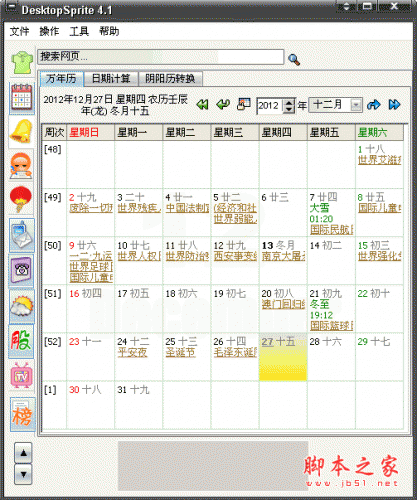Viewport: 417px width, 500px height.
Task: Open the 南京大屠杀 link on December 13
Action: (283, 256)
